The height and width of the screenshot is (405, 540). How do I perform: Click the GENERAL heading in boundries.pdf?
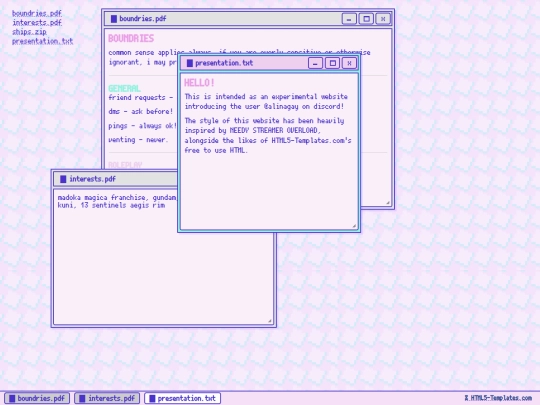(x=124, y=89)
